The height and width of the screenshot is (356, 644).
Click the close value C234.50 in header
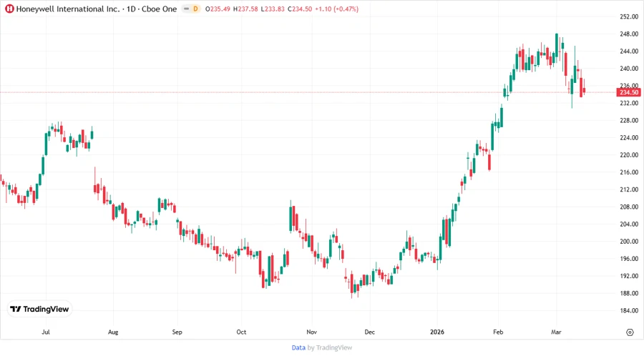click(x=300, y=9)
